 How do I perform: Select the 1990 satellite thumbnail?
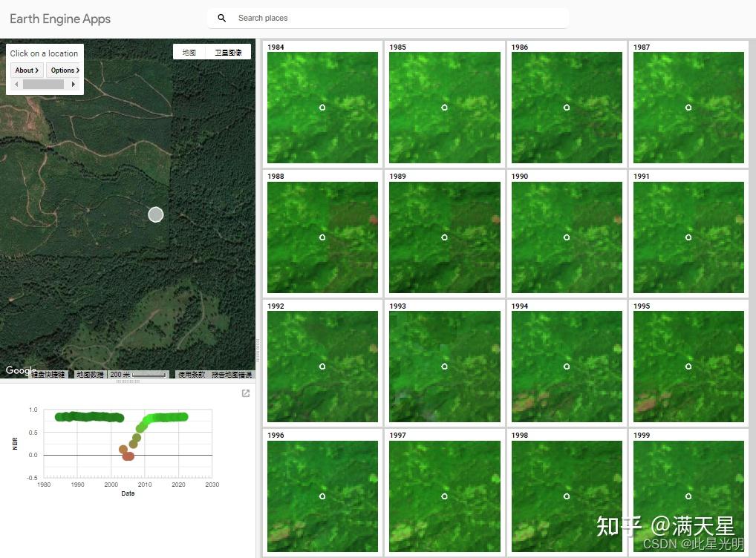[567, 237]
